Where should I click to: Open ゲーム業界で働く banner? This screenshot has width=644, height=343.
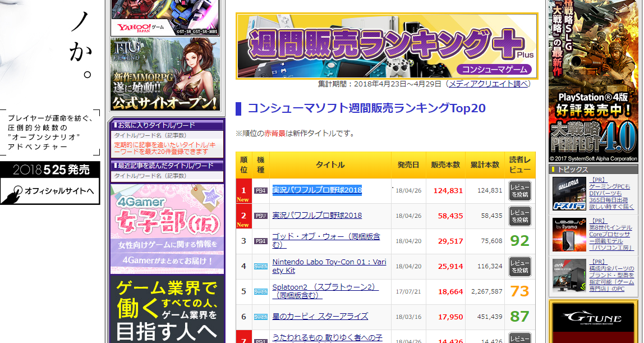[x=167, y=309]
